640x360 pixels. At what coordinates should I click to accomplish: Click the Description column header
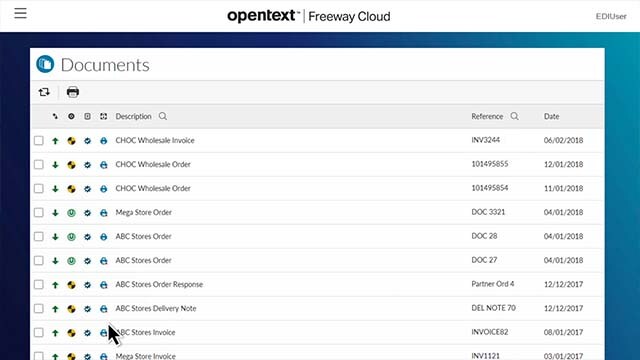(x=133, y=116)
